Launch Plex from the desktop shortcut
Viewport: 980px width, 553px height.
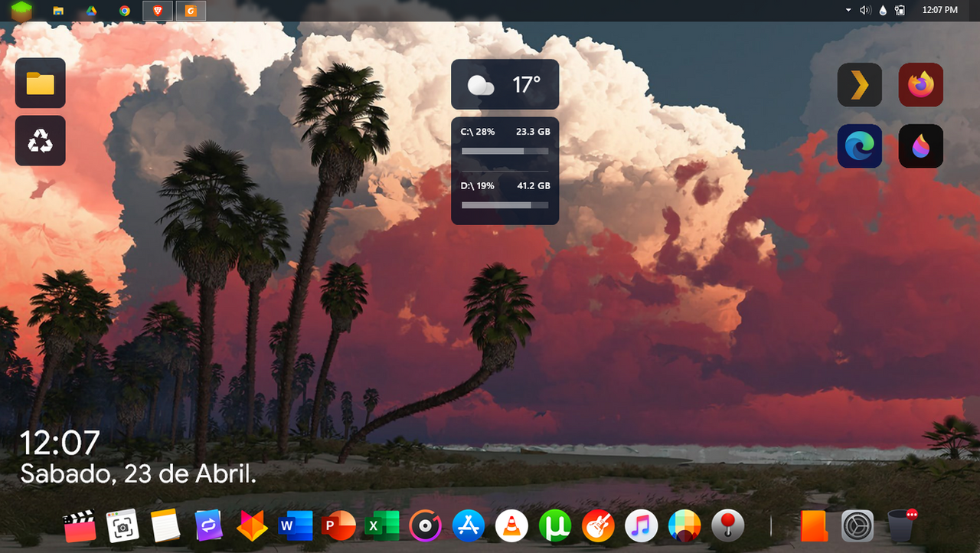click(860, 84)
